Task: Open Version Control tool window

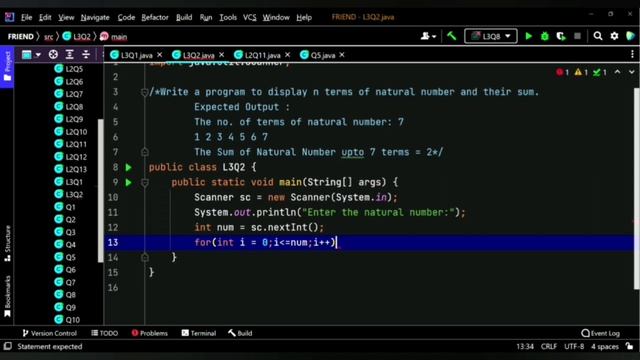Action: pyautogui.click(x=49, y=333)
